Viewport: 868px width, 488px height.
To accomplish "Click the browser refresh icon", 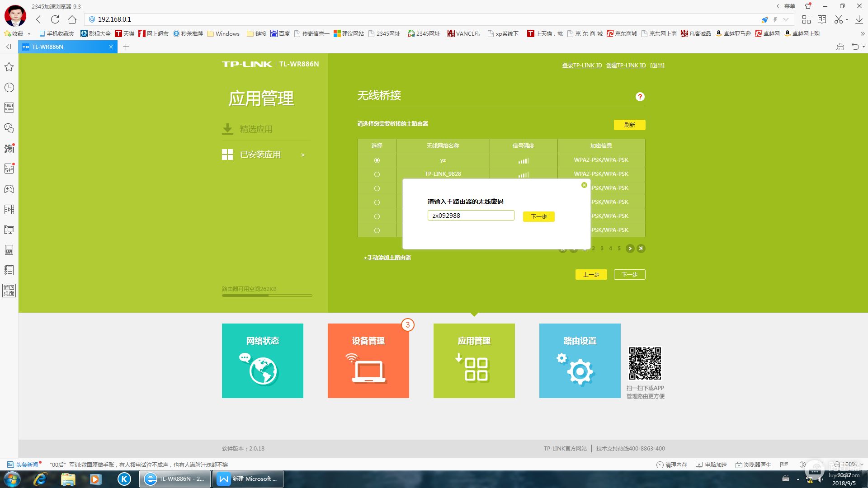I will pyautogui.click(x=55, y=19).
